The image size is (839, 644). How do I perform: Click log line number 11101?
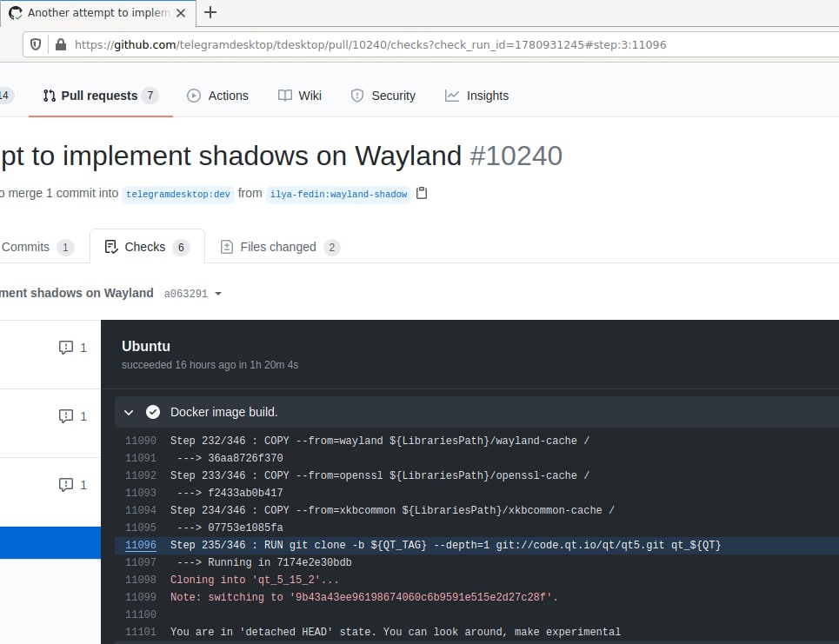click(141, 632)
